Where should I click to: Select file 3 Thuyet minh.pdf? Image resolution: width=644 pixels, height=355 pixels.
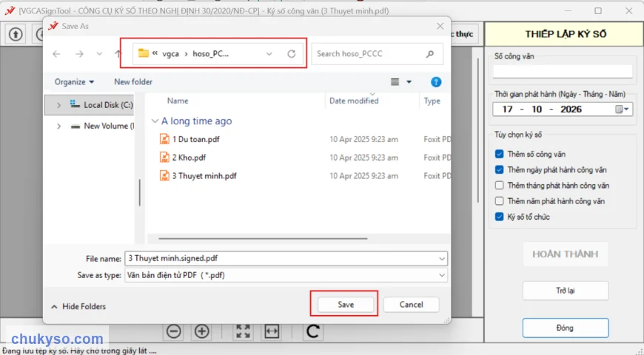[x=204, y=176]
